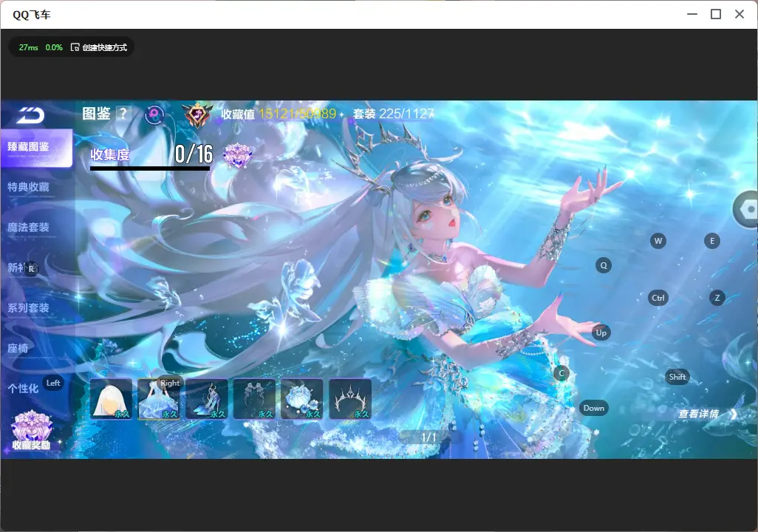Viewport: 758px width, 532px height.
Task: Click the Shift key overlay button
Action: click(x=677, y=377)
